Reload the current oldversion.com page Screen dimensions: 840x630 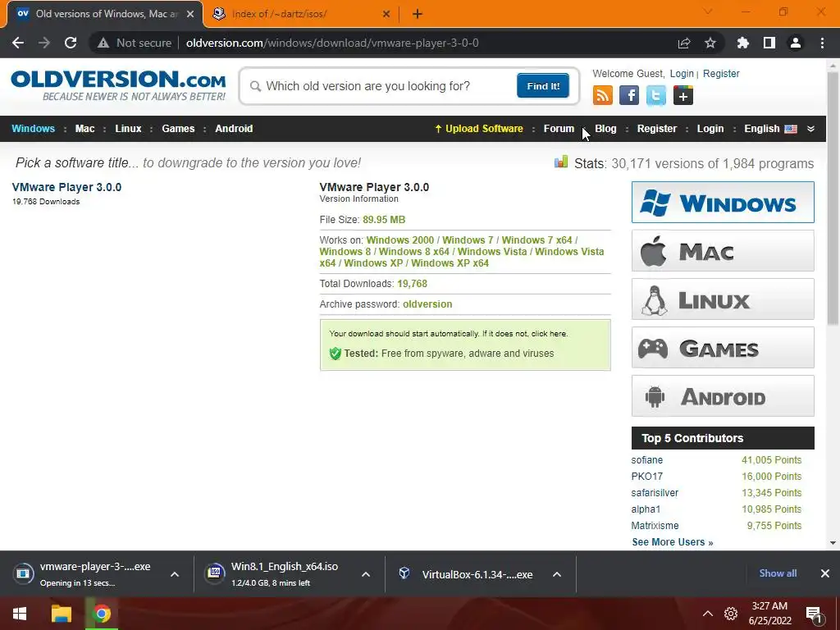point(71,43)
